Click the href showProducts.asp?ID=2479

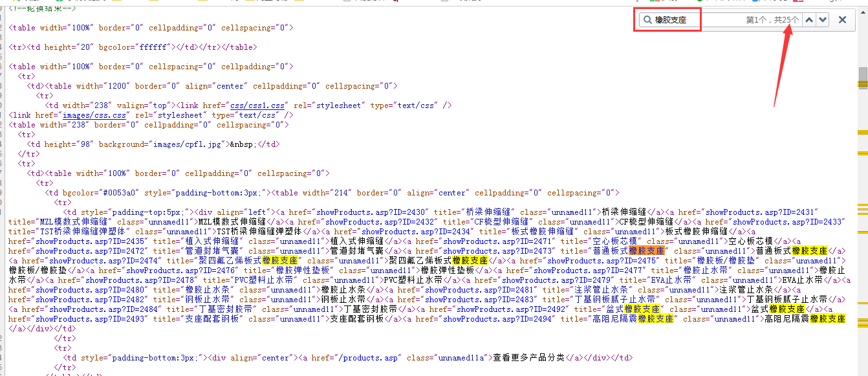556,280
